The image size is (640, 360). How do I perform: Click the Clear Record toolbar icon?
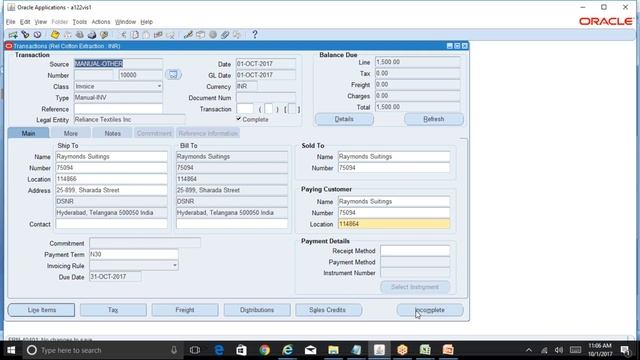[x=158, y=35]
